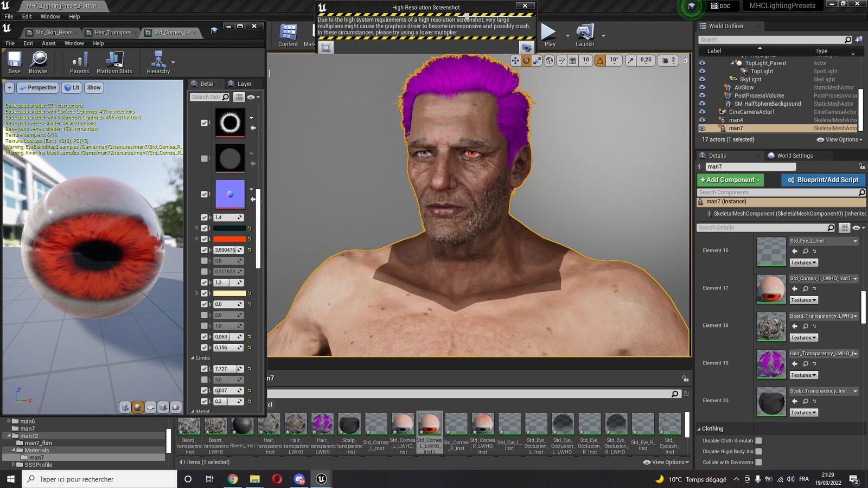Image resolution: width=868 pixels, height=488 pixels.
Task: Toggle first texture parameter checkbox with ring
Action: point(205,123)
